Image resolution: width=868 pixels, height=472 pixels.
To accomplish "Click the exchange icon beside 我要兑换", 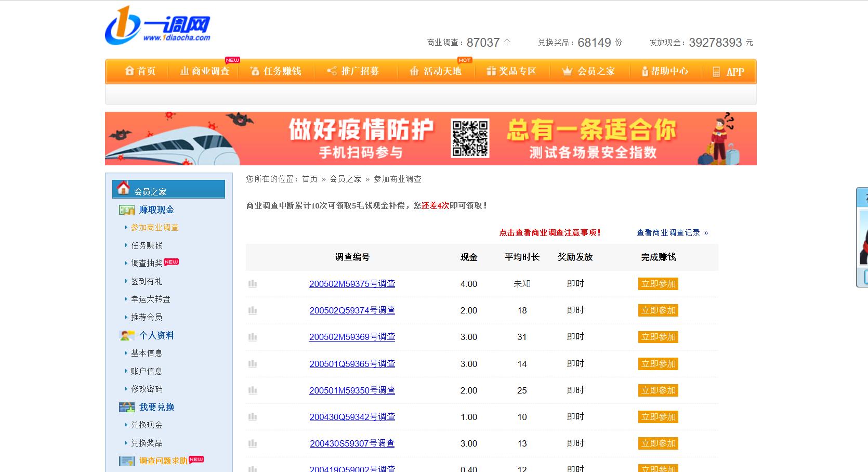I will (x=126, y=407).
